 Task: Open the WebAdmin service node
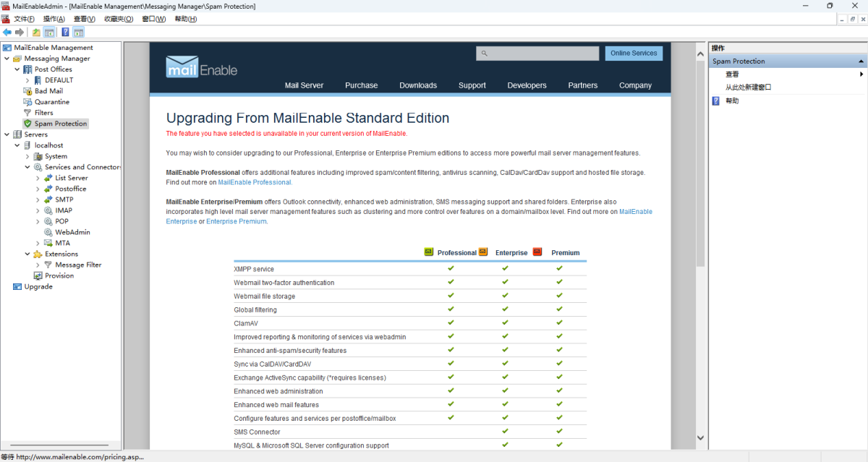72,232
